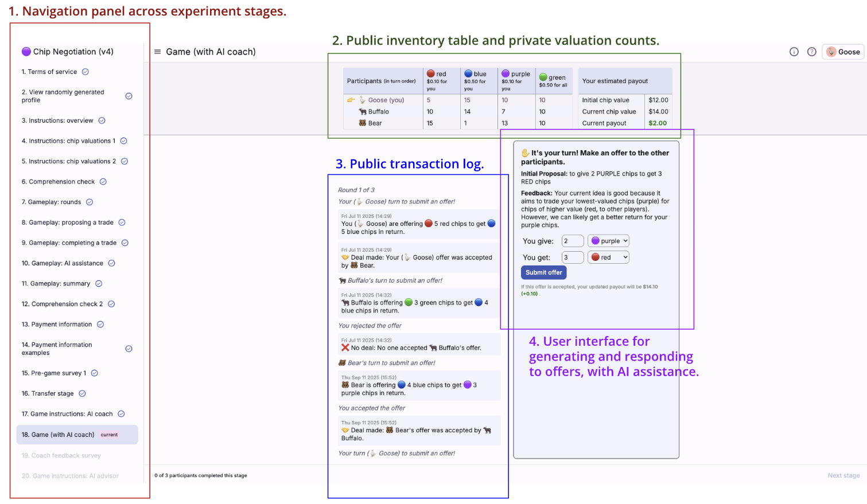Open the help question mark icon
The width and height of the screenshot is (867, 504).
click(812, 52)
